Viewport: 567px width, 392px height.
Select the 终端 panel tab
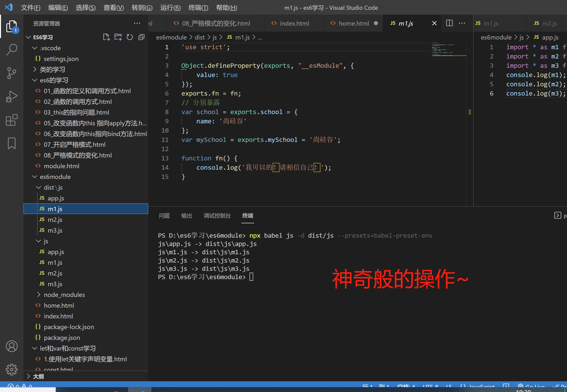pyautogui.click(x=248, y=216)
